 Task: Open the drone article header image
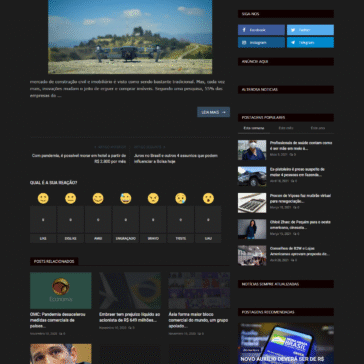[130, 37]
